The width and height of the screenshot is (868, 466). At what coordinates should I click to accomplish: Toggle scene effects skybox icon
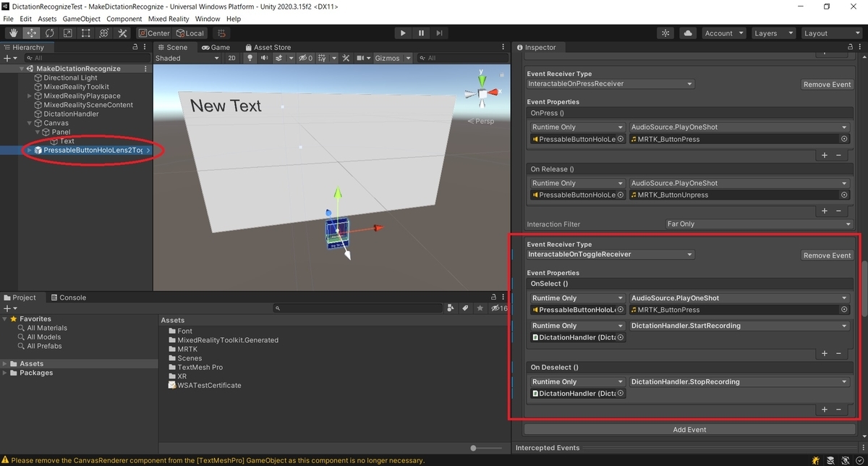281,58
